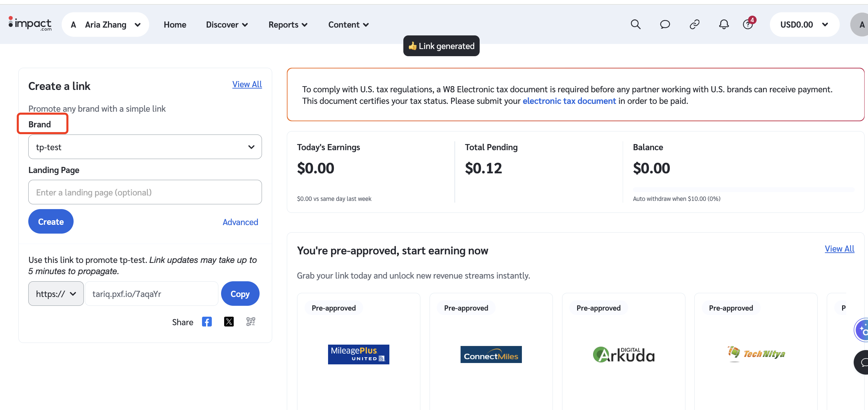Expand the Aria Zhang account dropdown
The height and width of the screenshot is (410, 868).
point(106,25)
